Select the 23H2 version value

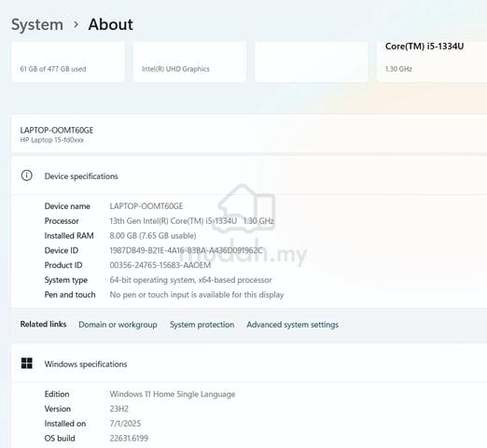(119, 409)
